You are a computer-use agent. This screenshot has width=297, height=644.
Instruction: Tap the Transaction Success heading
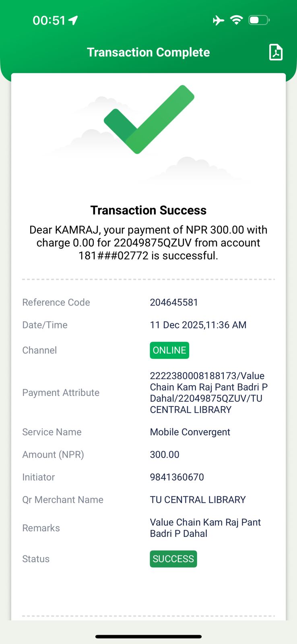click(148, 210)
